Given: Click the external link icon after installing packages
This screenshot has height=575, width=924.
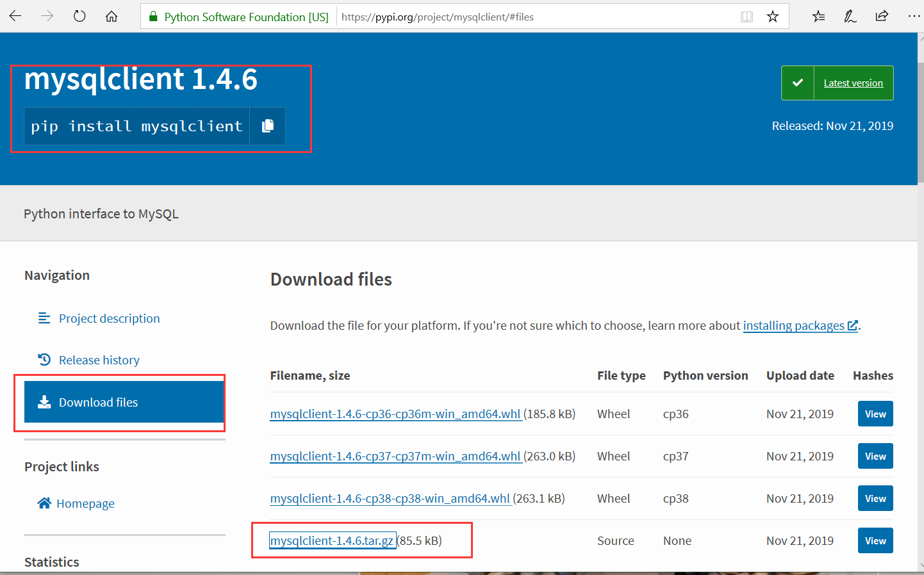Looking at the screenshot, I should pyautogui.click(x=852, y=325).
